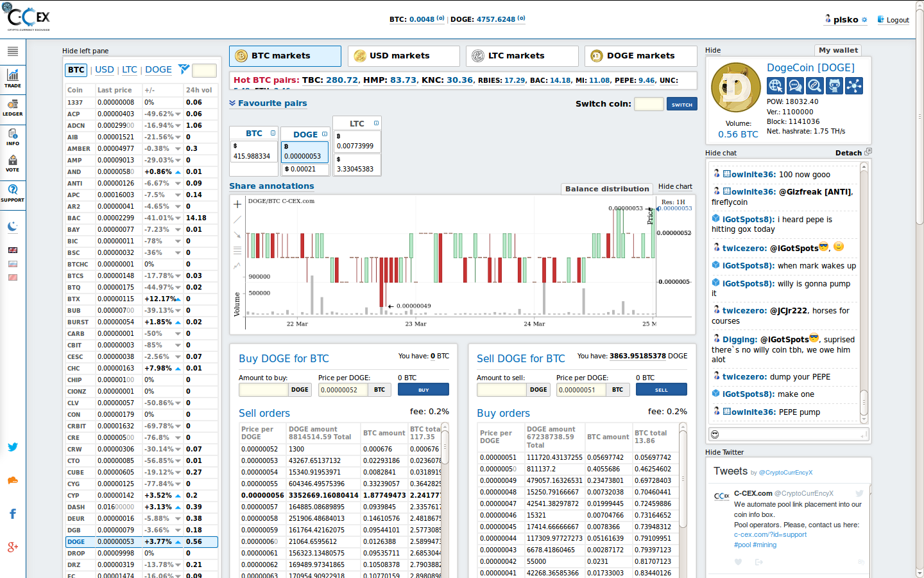Open DogeCoin forum chat bubbles icon
Image resolution: width=924 pixels, height=578 pixels.
pyautogui.click(x=795, y=85)
